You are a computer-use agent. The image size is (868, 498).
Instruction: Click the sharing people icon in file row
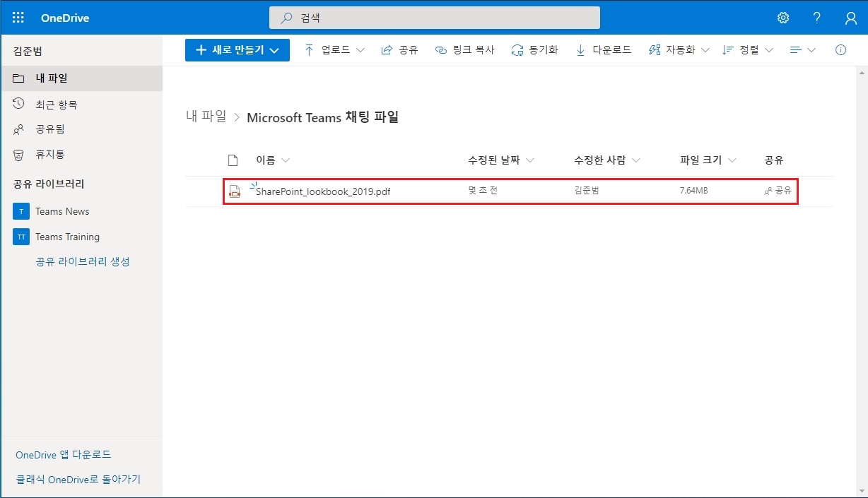pos(768,191)
